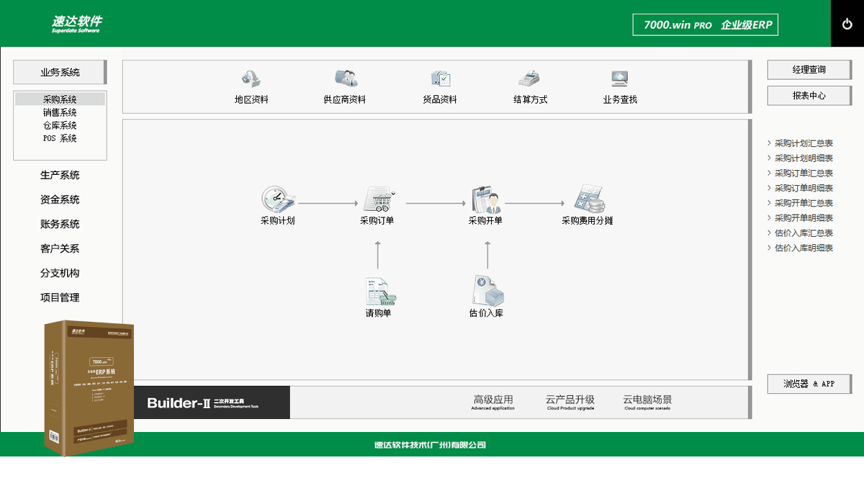
Task: Click the 经理查询 manager query button
Action: tap(809, 70)
